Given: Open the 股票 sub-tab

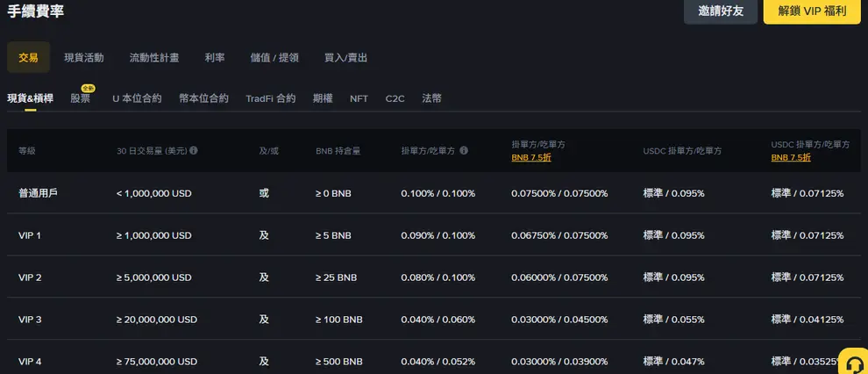Looking at the screenshot, I should tap(81, 98).
